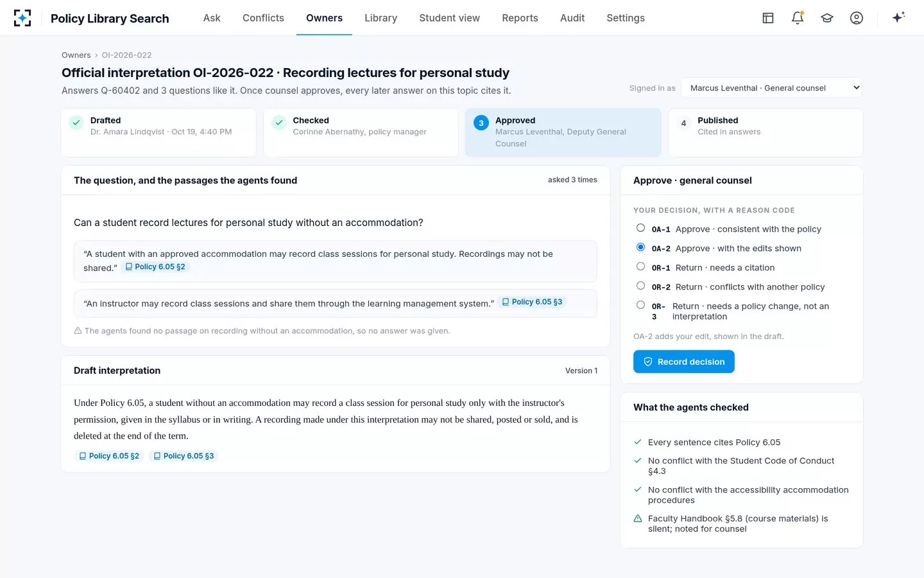Image resolution: width=924 pixels, height=578 pixels.
Task: Click the sparkle assistant icon
Action: coord(898,17)
